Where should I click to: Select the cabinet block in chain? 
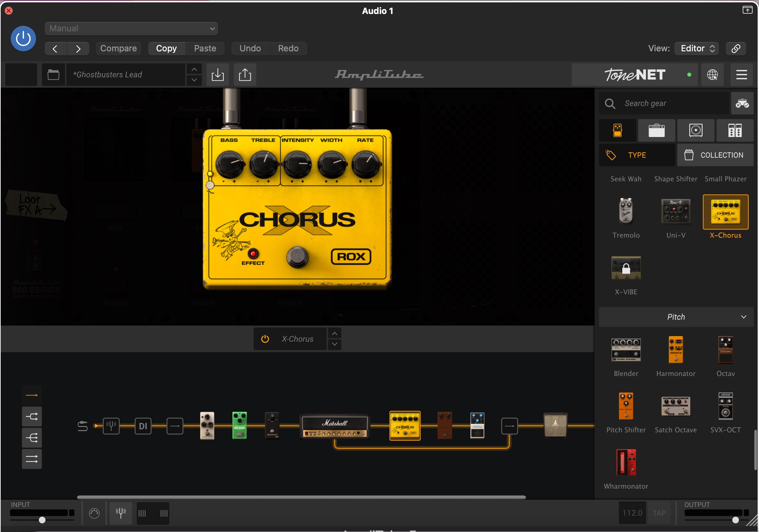tap(555, 425)
